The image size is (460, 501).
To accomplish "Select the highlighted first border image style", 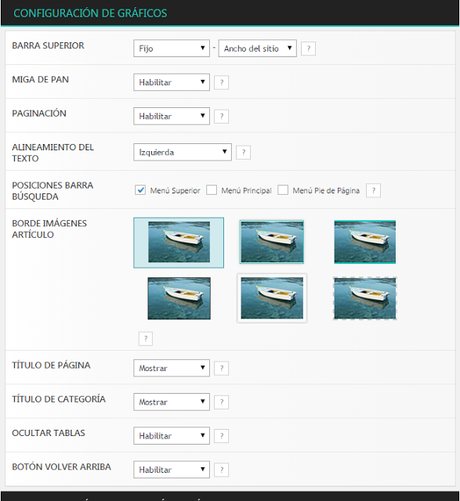I will coord(179,242).
